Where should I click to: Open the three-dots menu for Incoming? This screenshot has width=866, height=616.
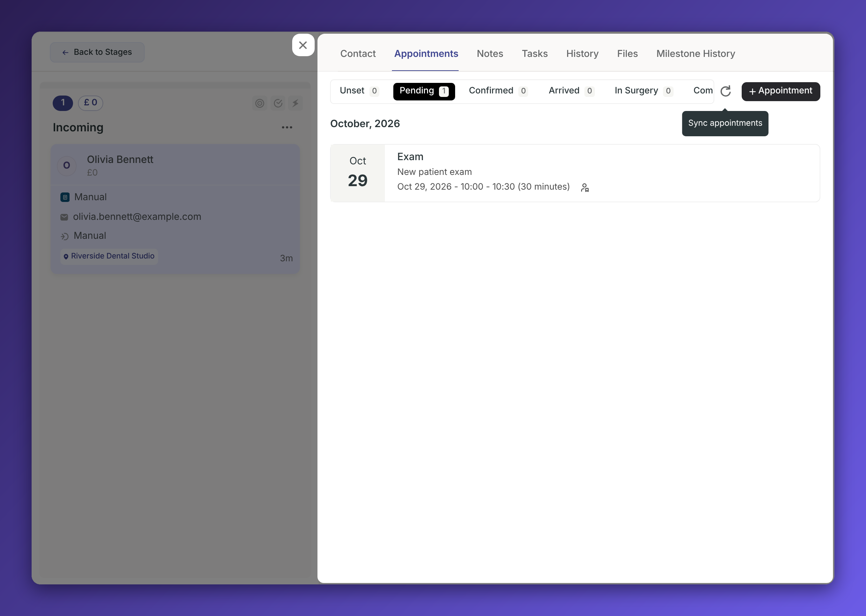click(x=287, y=127)
